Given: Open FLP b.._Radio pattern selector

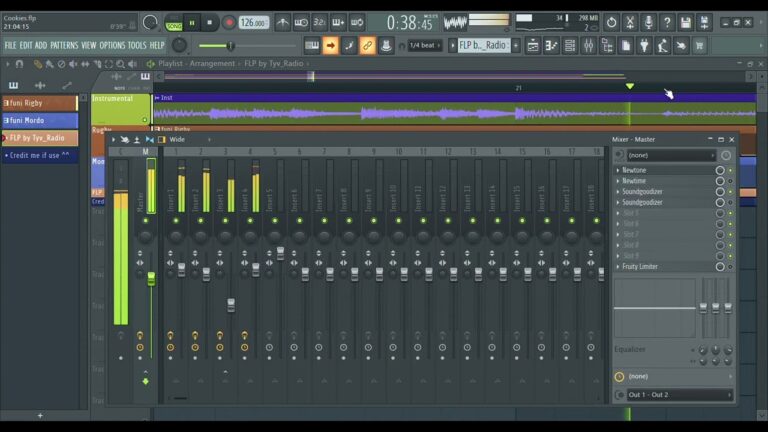Looking at the screenshot, I should click(483, 46).
